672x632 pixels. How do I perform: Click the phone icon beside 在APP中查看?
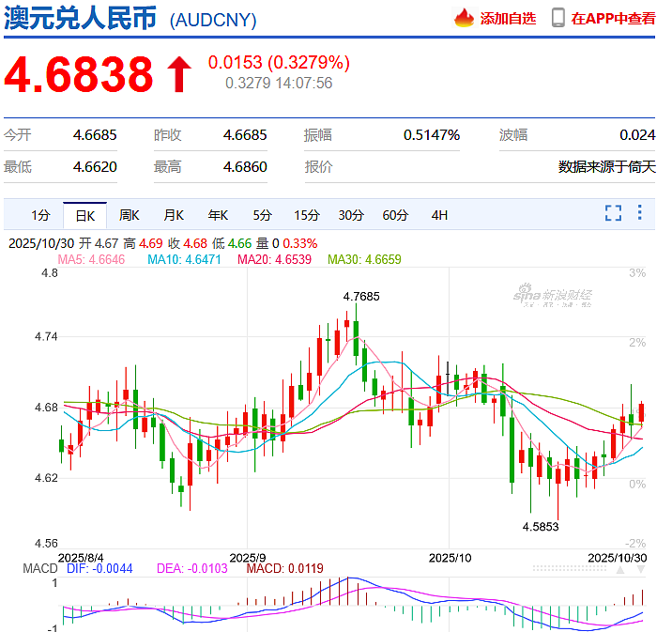558,18
